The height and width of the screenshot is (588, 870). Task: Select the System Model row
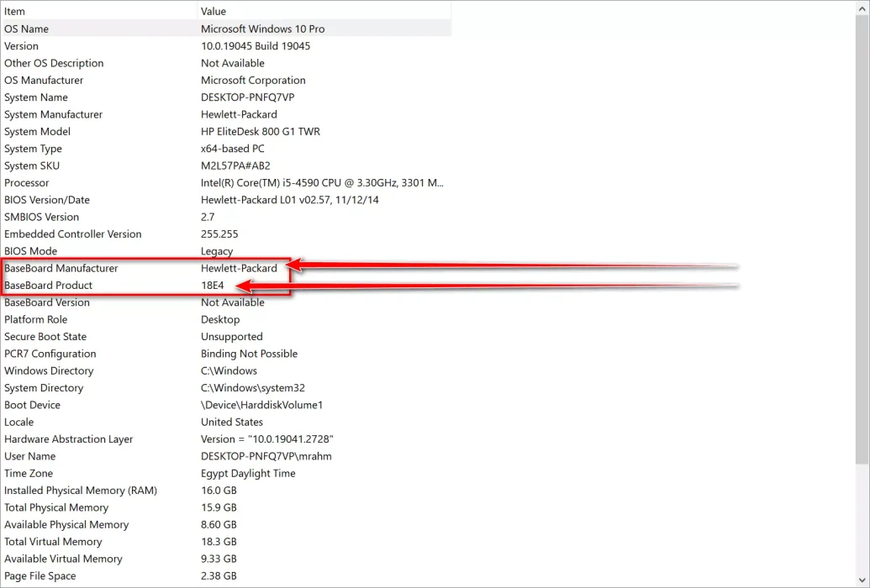click(226, 132)
